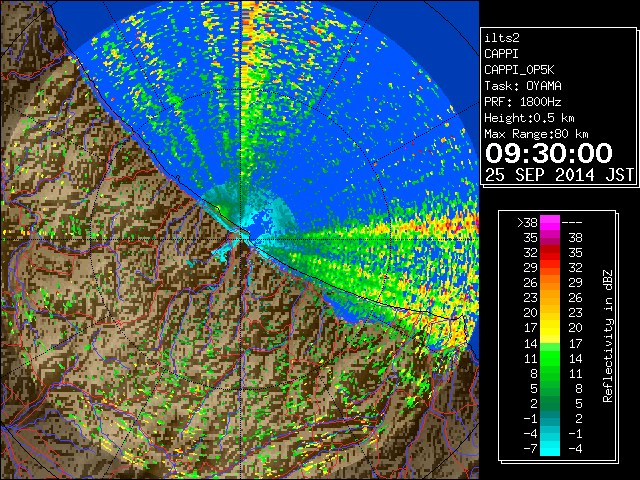Screen dimensions: 640x480
Task: Click the 'ilts2' label in info panel
Action: click(x=502, y=38)
